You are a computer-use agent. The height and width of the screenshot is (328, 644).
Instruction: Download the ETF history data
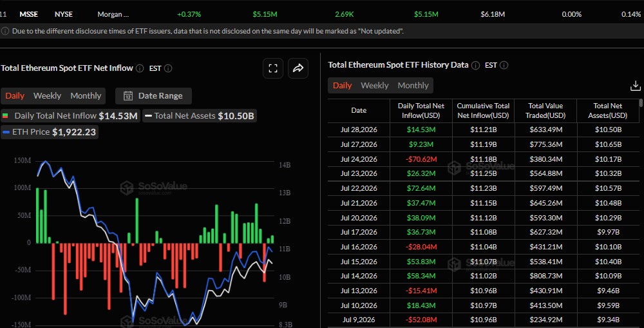(636, 86)
